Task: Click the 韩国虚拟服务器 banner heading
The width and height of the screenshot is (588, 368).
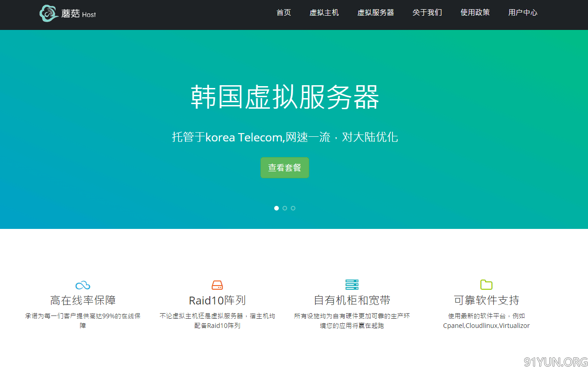Action: (285, 97)
